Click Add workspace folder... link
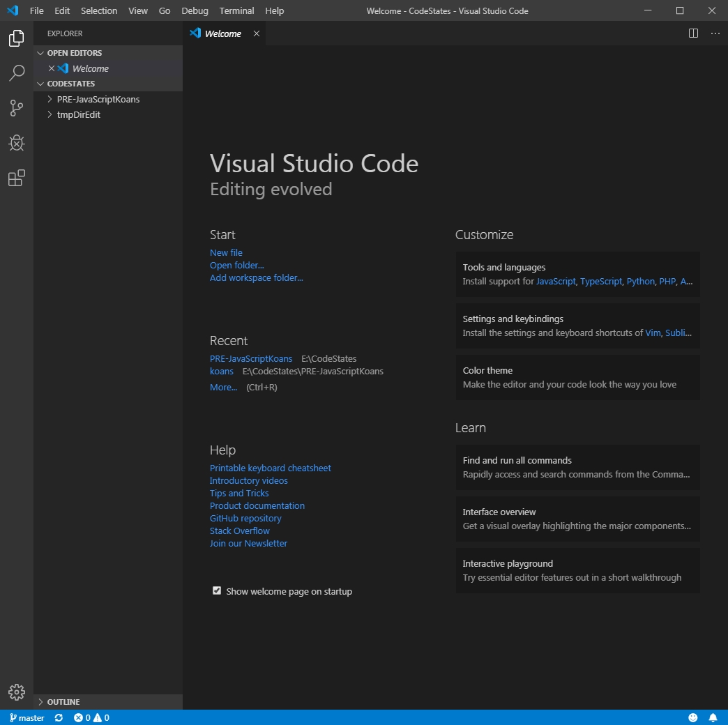Image resolution: width=728 pixels, height=725 pixels. (257, 277)
